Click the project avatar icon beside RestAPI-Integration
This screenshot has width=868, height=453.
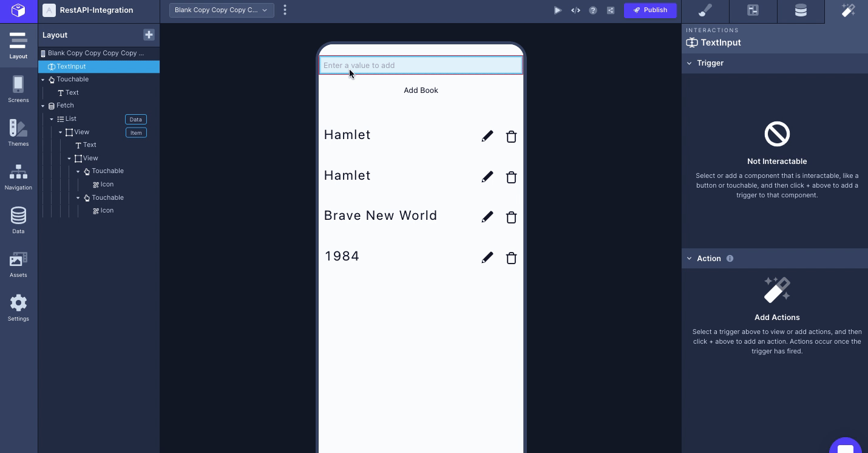pyautogui.click(x=49, y=10)
